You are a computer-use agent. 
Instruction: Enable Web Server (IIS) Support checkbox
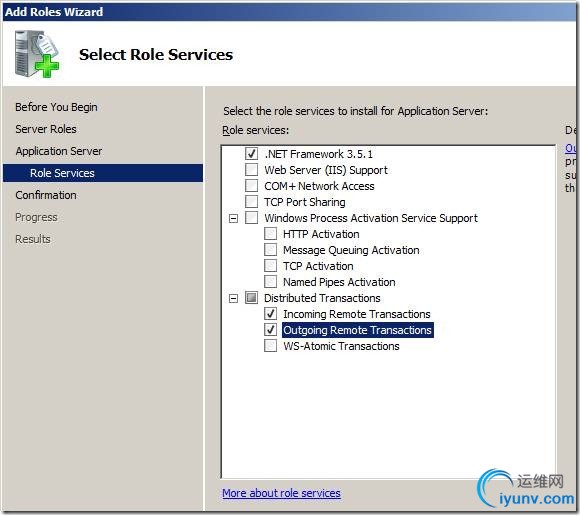[x=252, y=170]
